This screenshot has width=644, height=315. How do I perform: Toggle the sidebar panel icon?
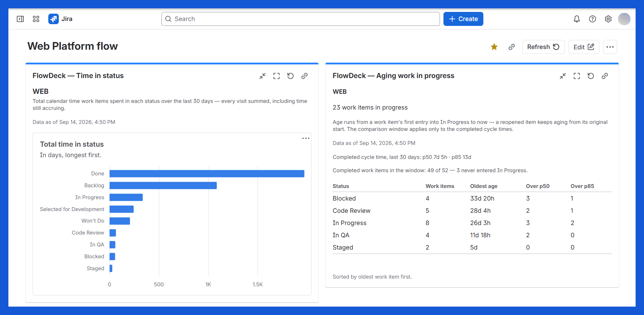20,19
